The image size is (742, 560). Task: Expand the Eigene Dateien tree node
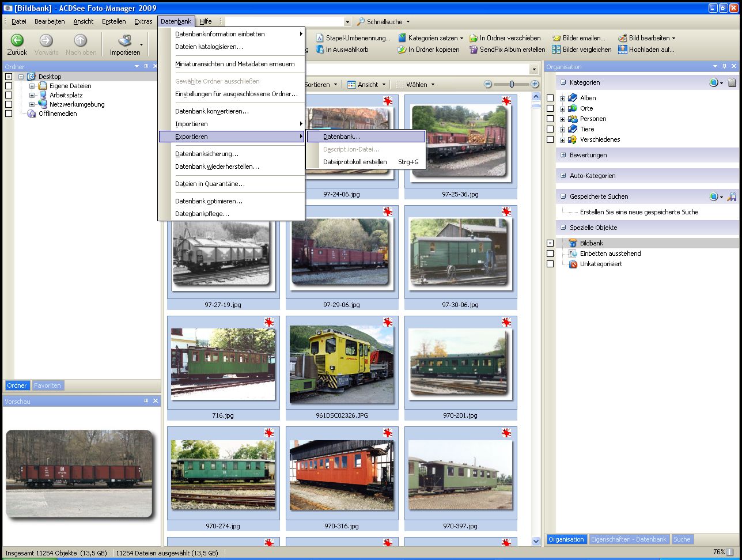pyautogui.click(x=32, y=86)
